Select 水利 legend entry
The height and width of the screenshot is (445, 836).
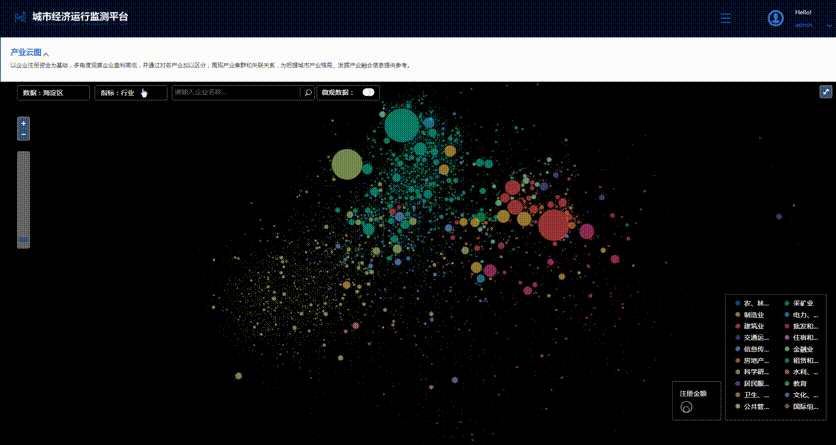coord(801,372)
